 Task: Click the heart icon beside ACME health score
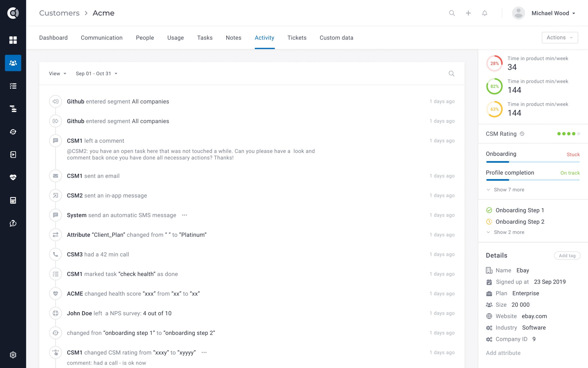pos(55,293)
